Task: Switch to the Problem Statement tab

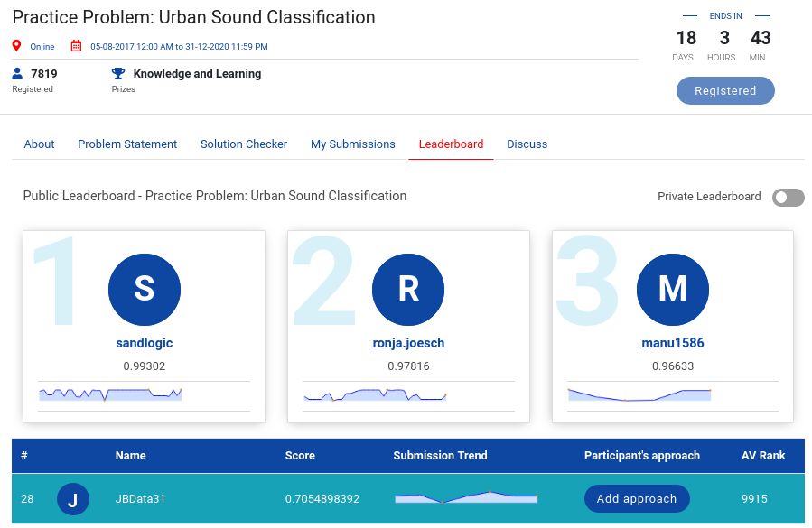Action: click(127, 144)
